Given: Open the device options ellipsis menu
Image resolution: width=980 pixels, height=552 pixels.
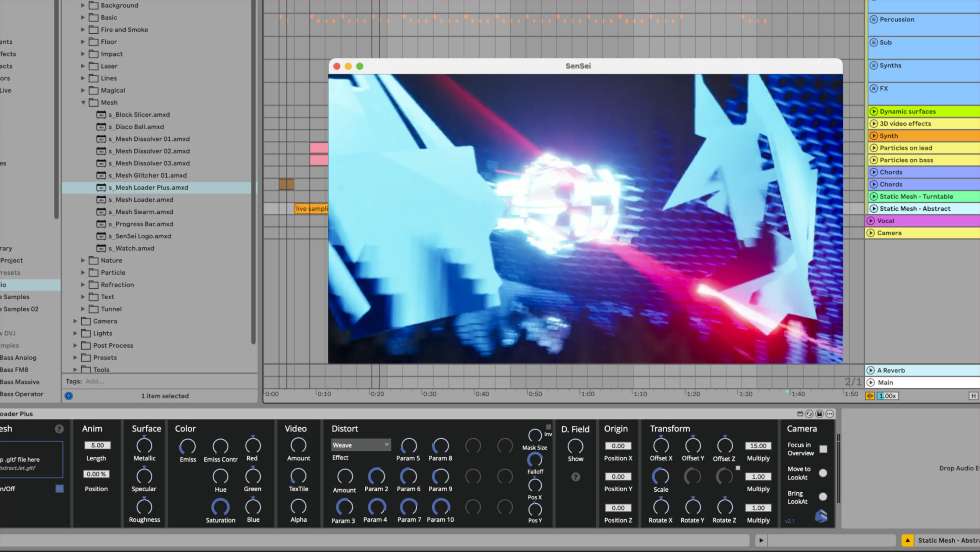Looking at the screenshot, I should click(x=830, y=414).
